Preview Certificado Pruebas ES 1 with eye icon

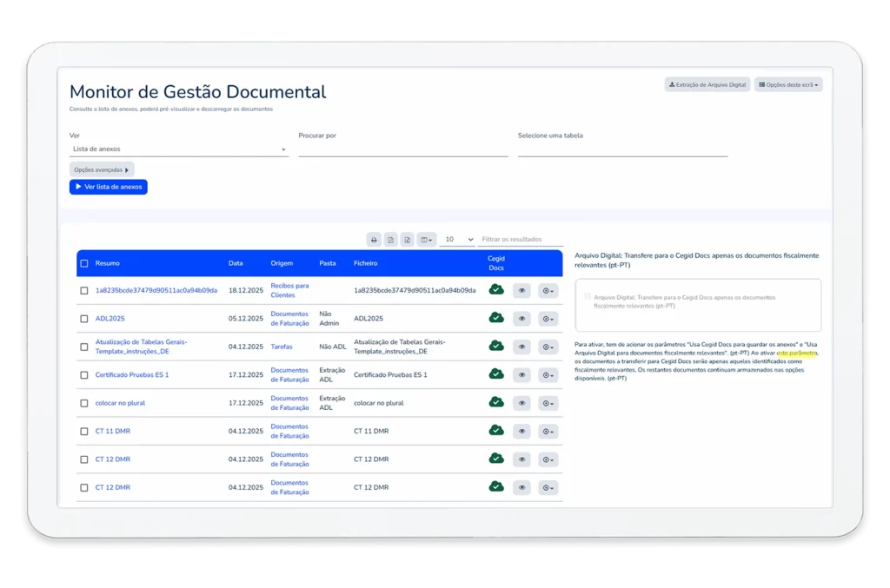click(521, 375)
